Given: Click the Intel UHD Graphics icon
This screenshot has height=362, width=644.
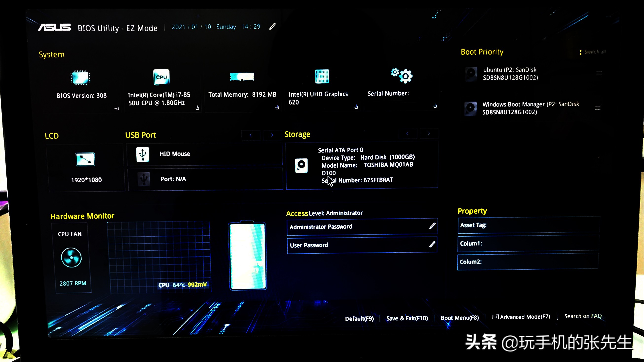Looking at the screenshot, I should point(322,76).
